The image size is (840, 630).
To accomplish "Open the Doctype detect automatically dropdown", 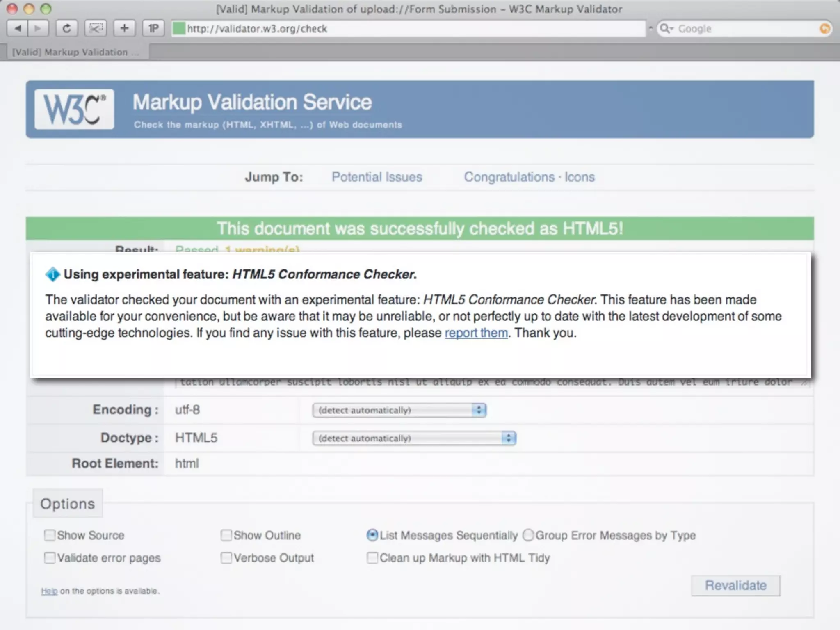I will (x=414, y=438).
